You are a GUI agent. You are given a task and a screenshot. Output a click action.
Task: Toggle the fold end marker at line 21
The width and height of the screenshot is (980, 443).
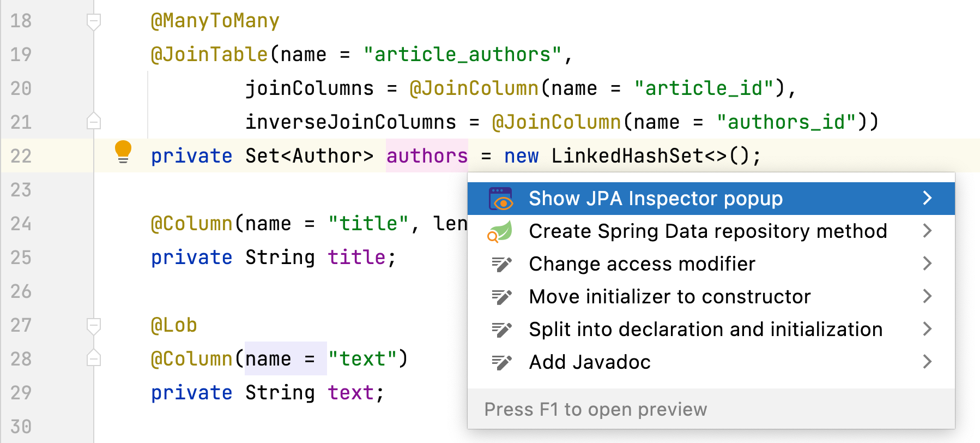[94, 121]
